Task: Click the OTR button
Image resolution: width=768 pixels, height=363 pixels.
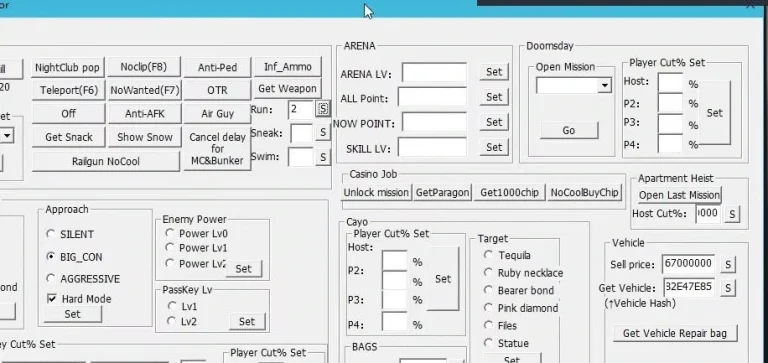Action: pyautogui.click(x=217, y=90)
